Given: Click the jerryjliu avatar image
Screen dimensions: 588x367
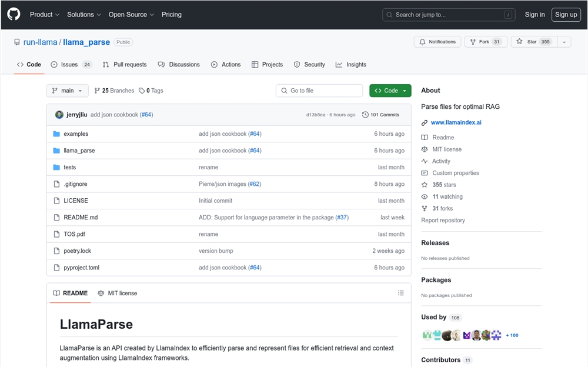Looking at the screenshot, I should 59,115.
